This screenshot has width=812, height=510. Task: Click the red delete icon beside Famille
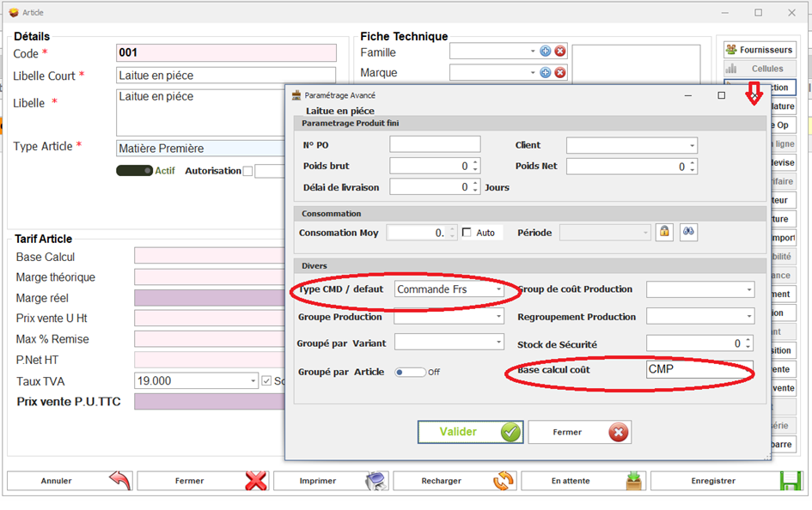pos(560,52)
